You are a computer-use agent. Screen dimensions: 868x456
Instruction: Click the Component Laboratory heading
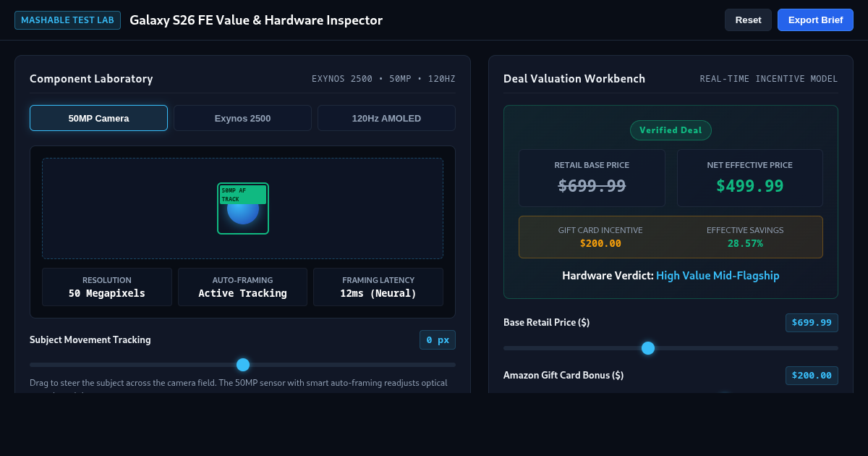pos(91,79)
